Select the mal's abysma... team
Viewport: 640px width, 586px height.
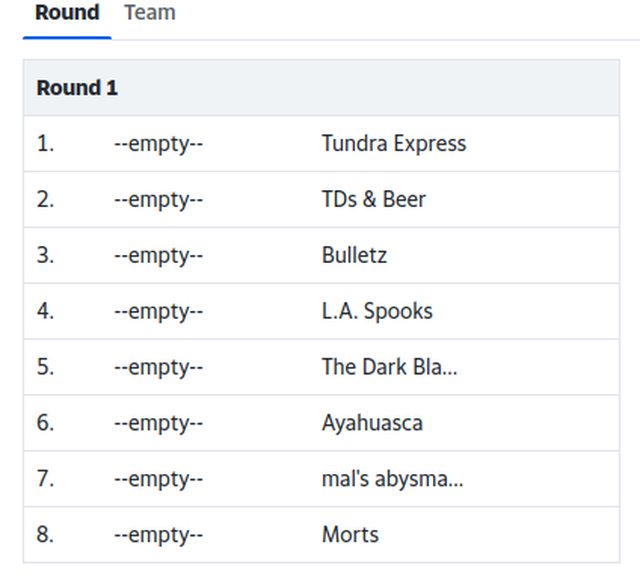(x=392, y=479)
